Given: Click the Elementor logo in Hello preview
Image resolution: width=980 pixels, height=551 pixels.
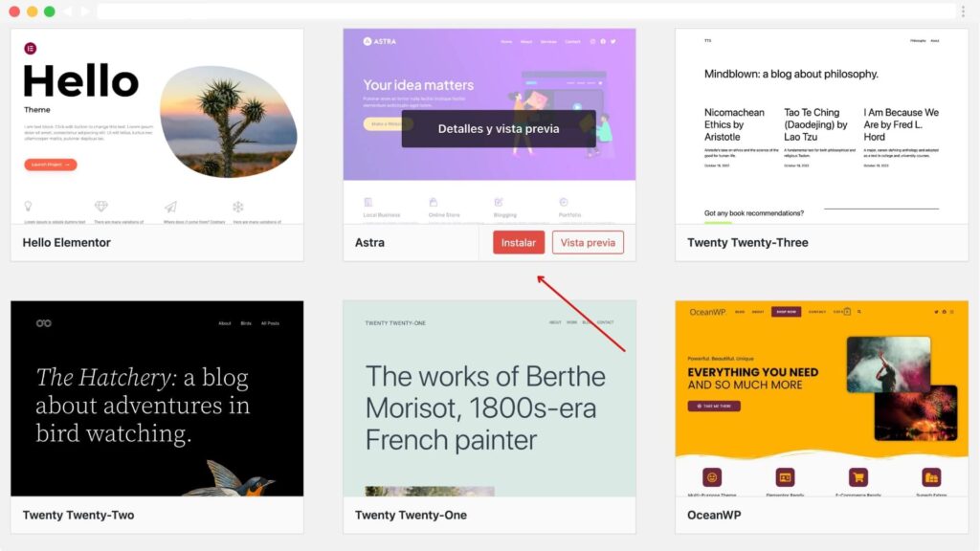Looking at the screenshot, I should (x=31, y=48).
